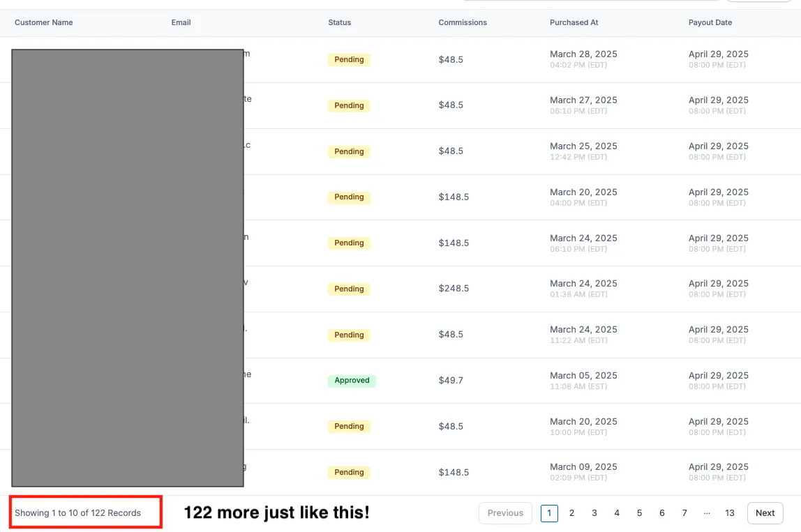Go to the Next page of records
This screenshot has width=801, height=532.
pos(765,513)
